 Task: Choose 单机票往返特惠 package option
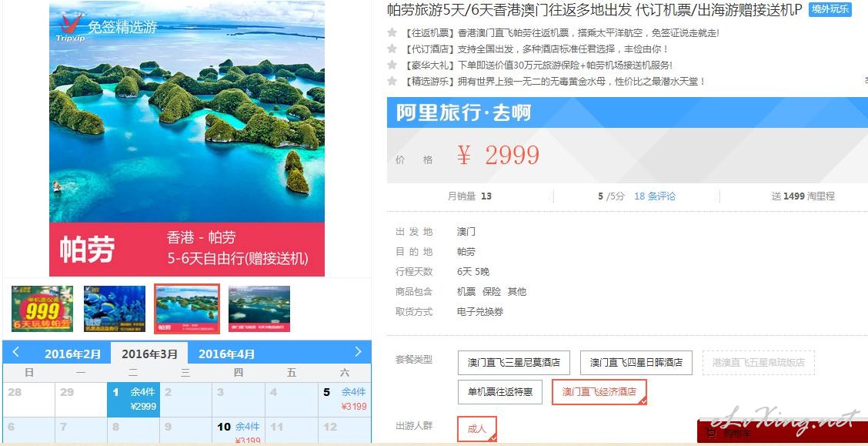(x=500, y=392)
